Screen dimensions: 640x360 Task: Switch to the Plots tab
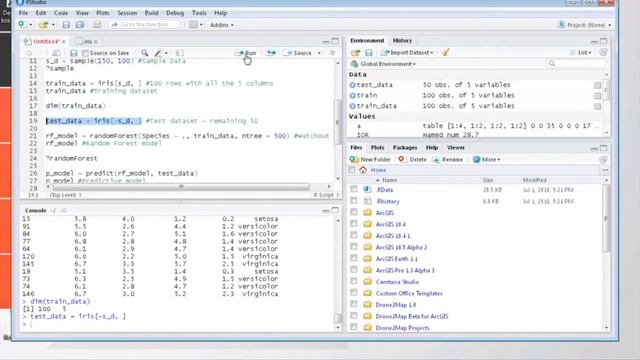point(377,148)
